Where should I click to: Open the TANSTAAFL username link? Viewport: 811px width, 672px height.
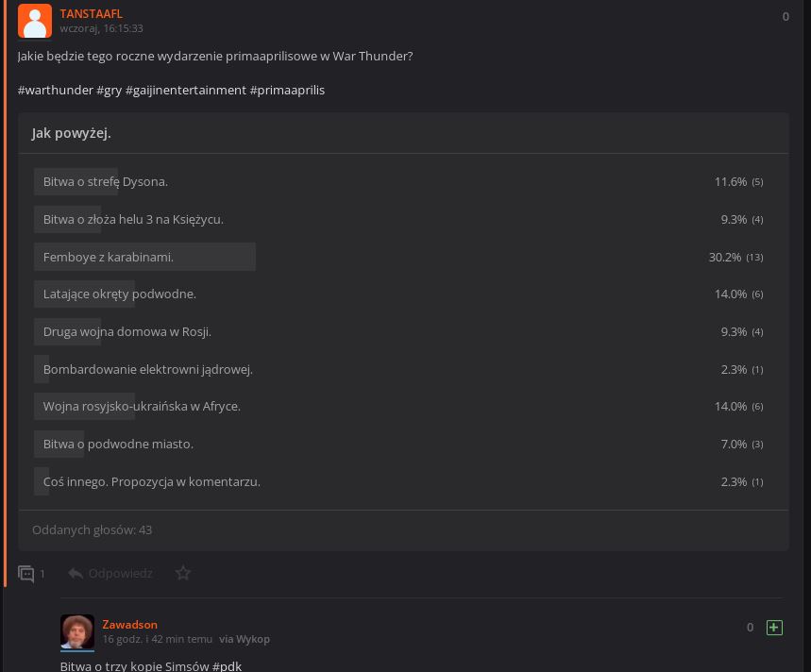coord(91,14)
